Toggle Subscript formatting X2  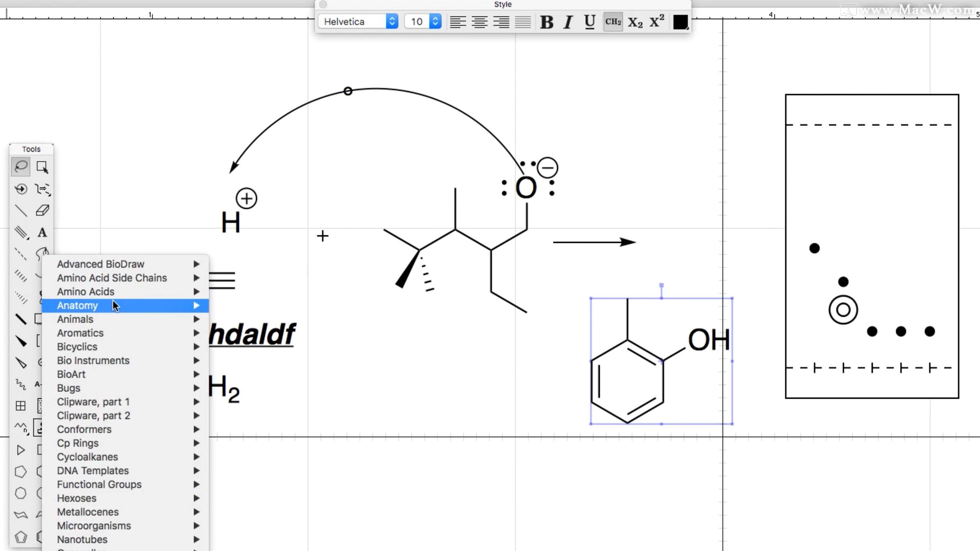[x=635, y=22]
